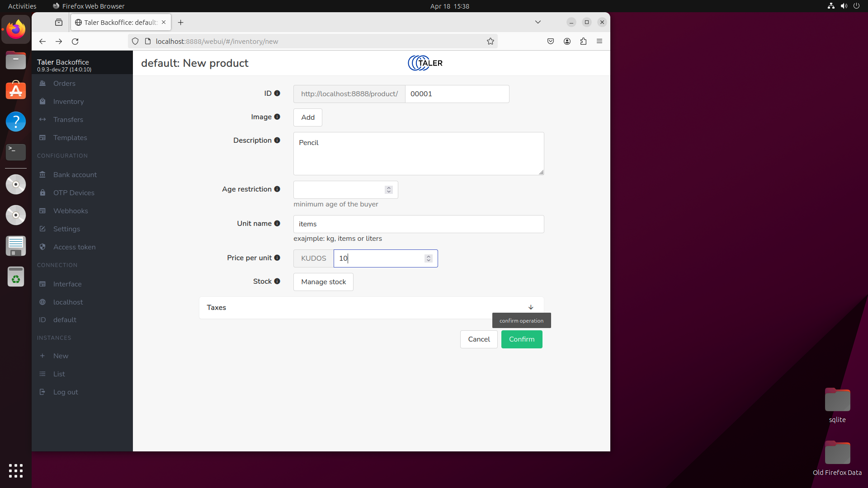Click the Price per unit info icon
This screenshot has height=488, width=868.
[277, 258]
